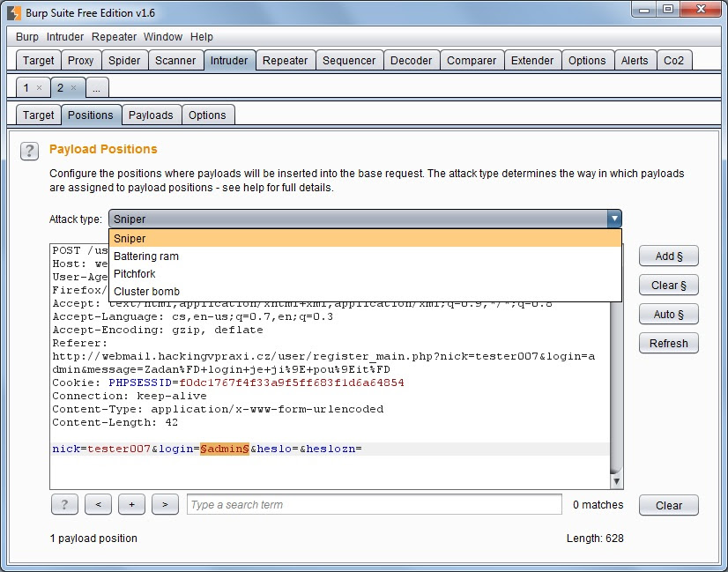Open the Intruder menu in menu bar

click(x=65, y=37)
